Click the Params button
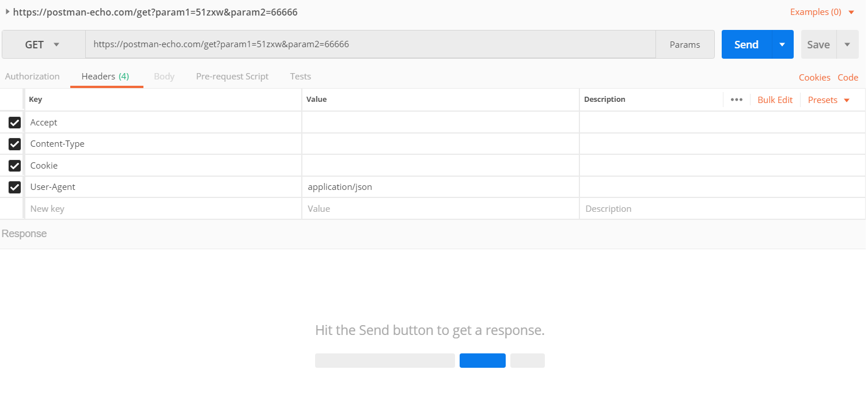Image resolution: width=868 pixels, height=400 pixels. tap(685, 44)
